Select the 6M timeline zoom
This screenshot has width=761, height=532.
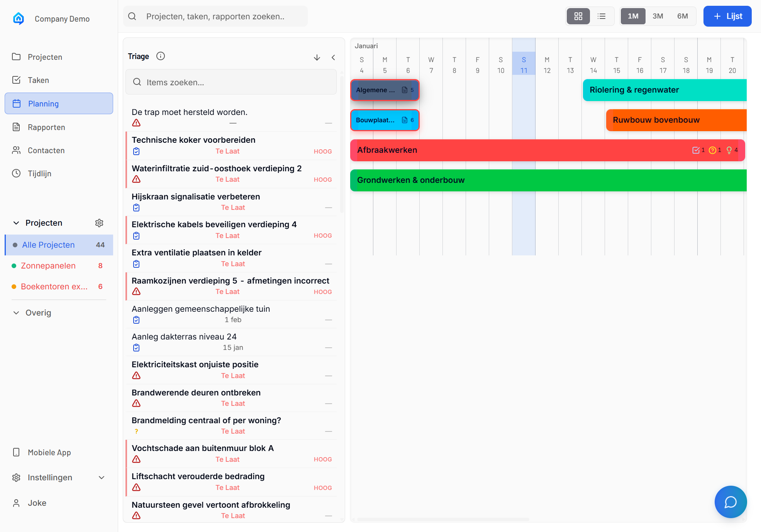(x=682, y=16)
